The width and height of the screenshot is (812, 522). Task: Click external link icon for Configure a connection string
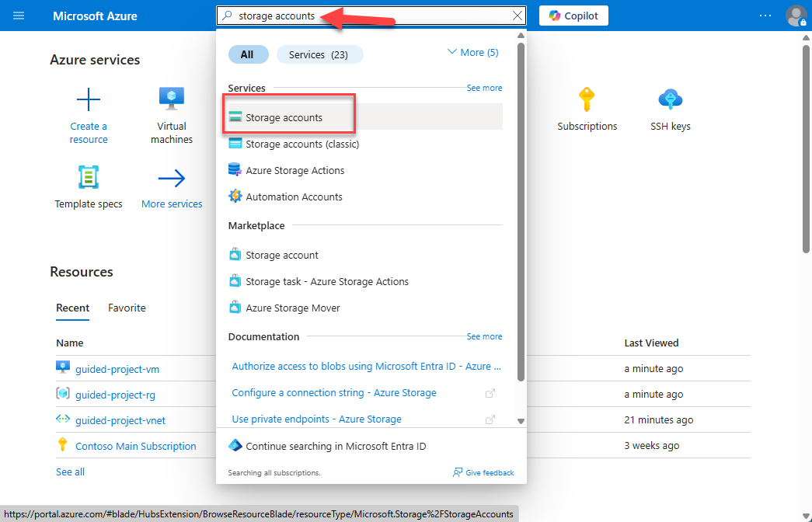point(490,393)
